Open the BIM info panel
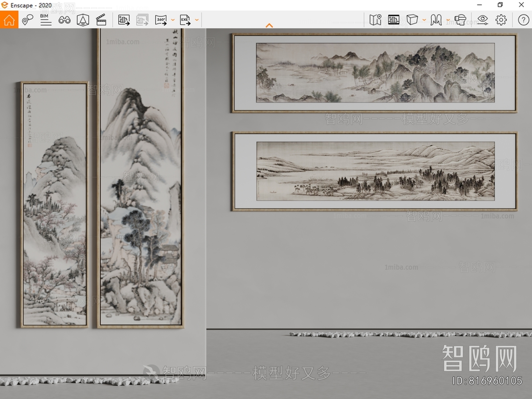 point(46,20)
